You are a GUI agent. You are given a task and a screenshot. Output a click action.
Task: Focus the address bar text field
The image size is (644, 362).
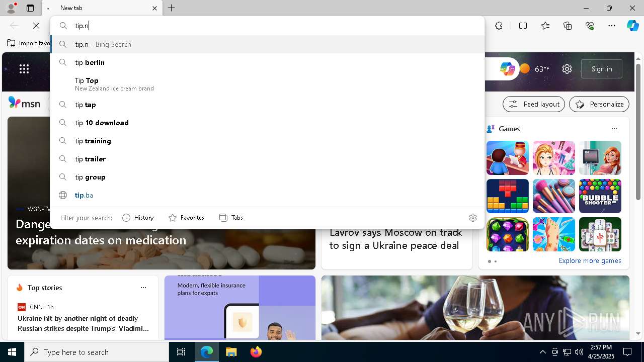(267, 26)
